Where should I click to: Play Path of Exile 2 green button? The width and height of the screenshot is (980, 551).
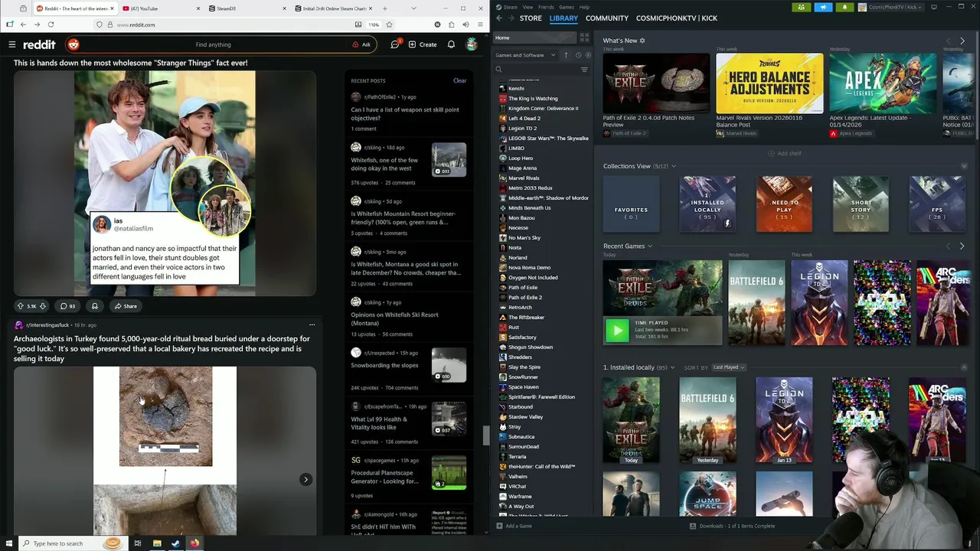pos(616,330)
